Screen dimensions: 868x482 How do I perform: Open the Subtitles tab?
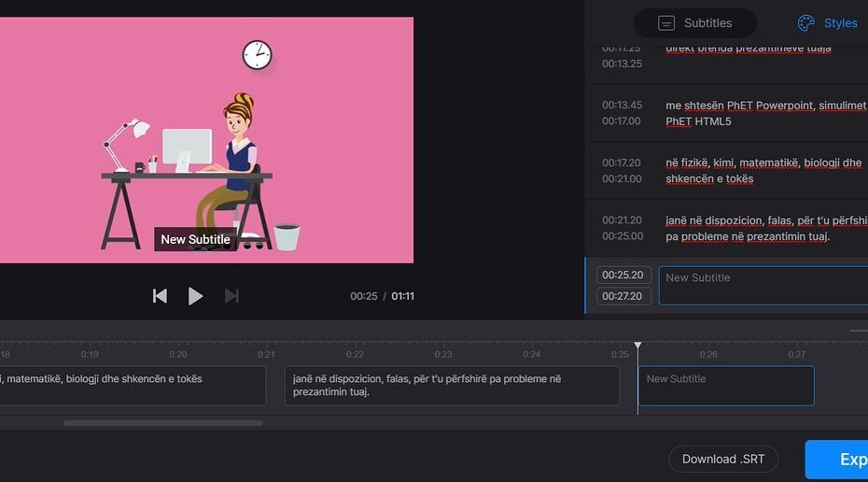(695, 23)
